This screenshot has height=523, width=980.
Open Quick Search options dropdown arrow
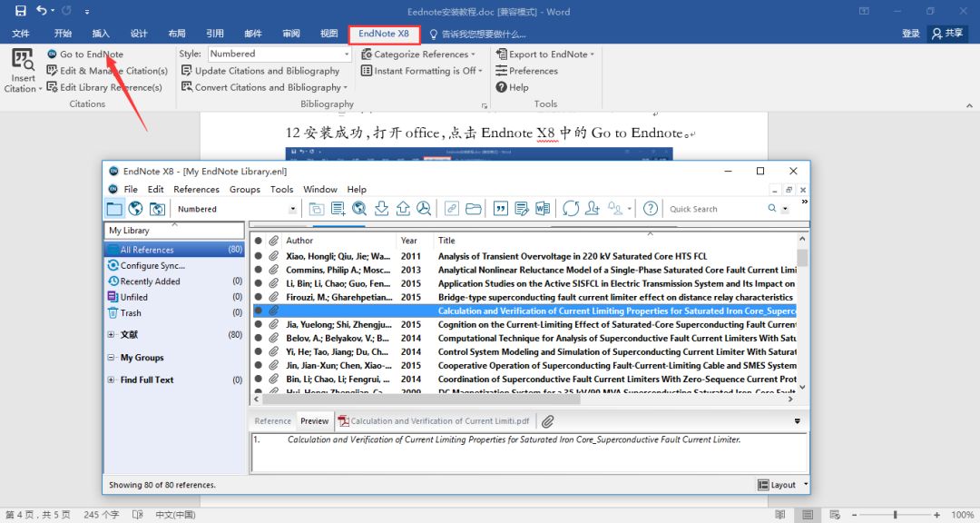point(785,209)
